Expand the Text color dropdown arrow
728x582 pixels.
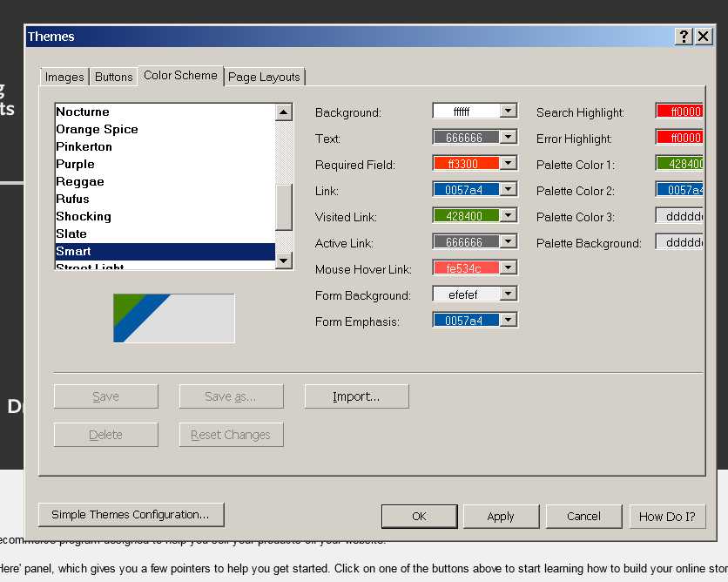509,138
